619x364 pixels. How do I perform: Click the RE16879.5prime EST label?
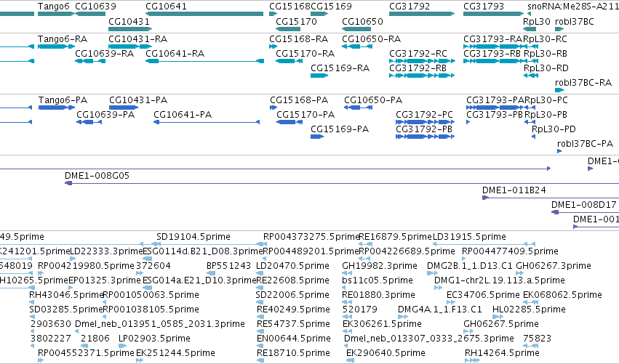[x=395, y=237]
